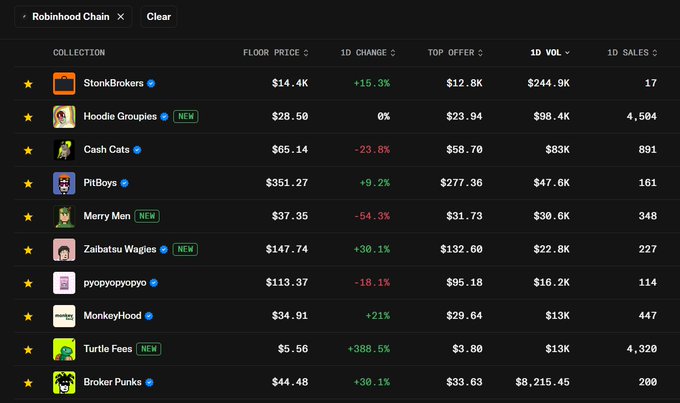680x403 pixels.
Task: Select MonkeyHood top offer $29.64
Action: click(464, 316)
